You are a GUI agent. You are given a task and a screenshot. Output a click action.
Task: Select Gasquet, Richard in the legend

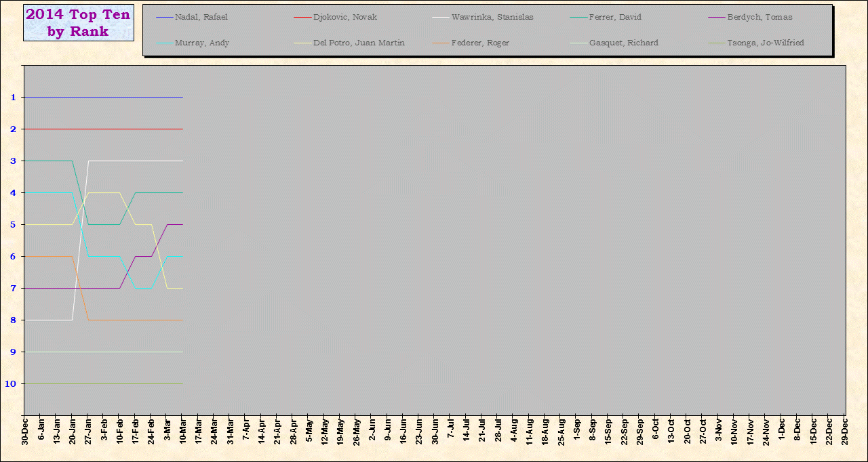[x=623, y=43]
